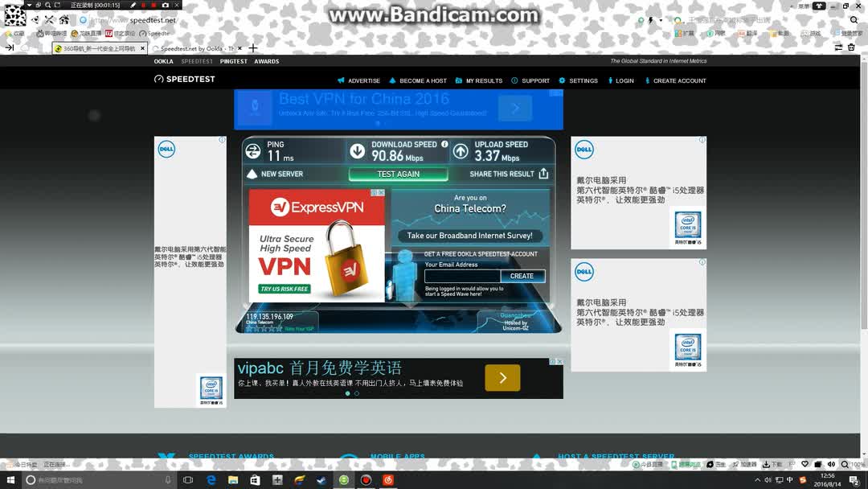This screenshot has width=868, height=489.
Task: Open Microsoft Edge from the taskbar
Action: [211, 480]
